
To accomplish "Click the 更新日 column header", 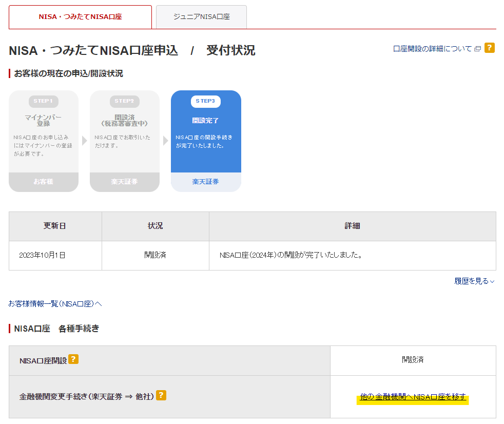I will coord(55,226).
